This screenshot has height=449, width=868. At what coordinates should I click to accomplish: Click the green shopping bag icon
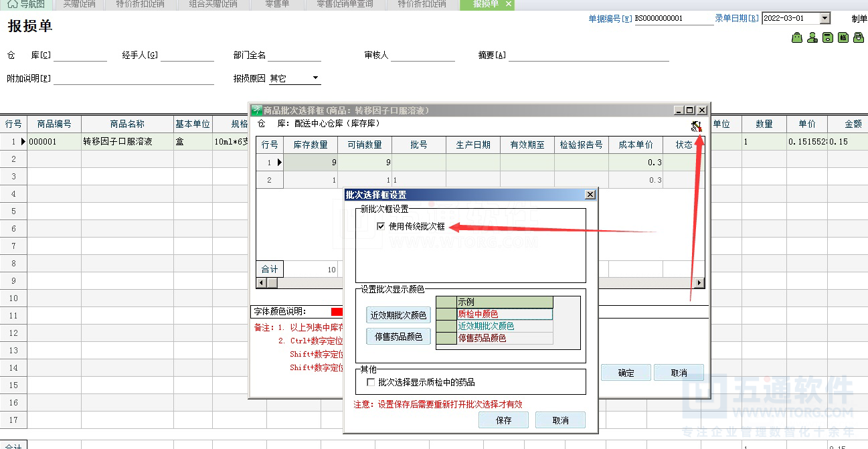point(797,37)
